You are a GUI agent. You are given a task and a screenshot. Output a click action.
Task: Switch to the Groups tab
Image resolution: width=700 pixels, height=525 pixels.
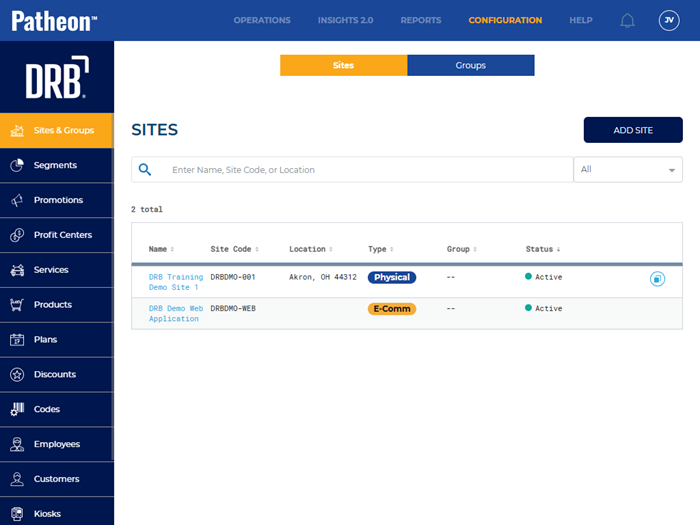(x=471, y=66)
